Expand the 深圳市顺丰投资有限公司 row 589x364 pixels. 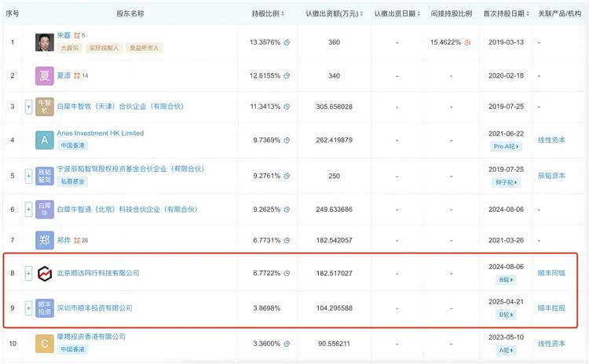pyautogui.click(x=29, y=308)
